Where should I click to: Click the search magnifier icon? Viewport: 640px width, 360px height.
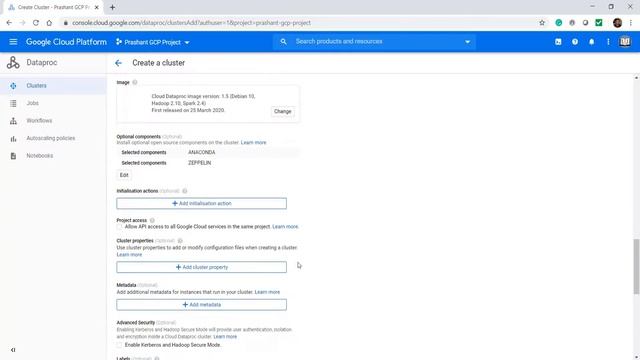[283, 42]
